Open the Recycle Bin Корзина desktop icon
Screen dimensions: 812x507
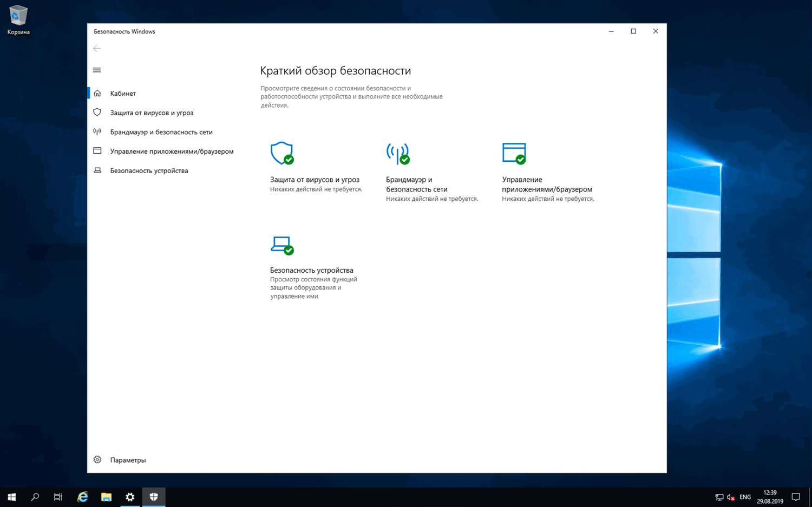[18, 20]
